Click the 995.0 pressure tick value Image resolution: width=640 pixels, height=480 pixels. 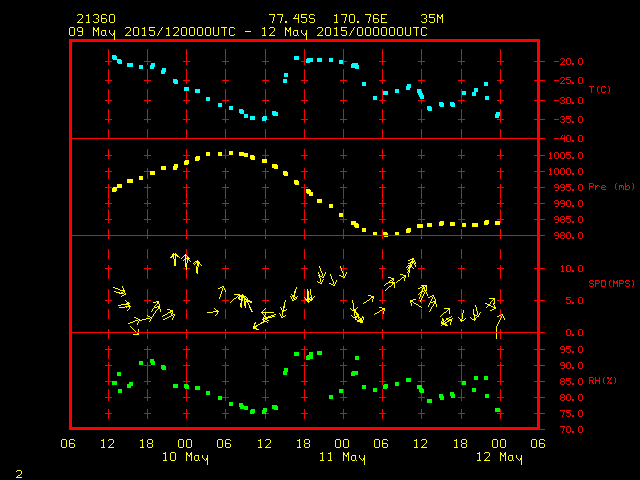click(x=569, y=188)
